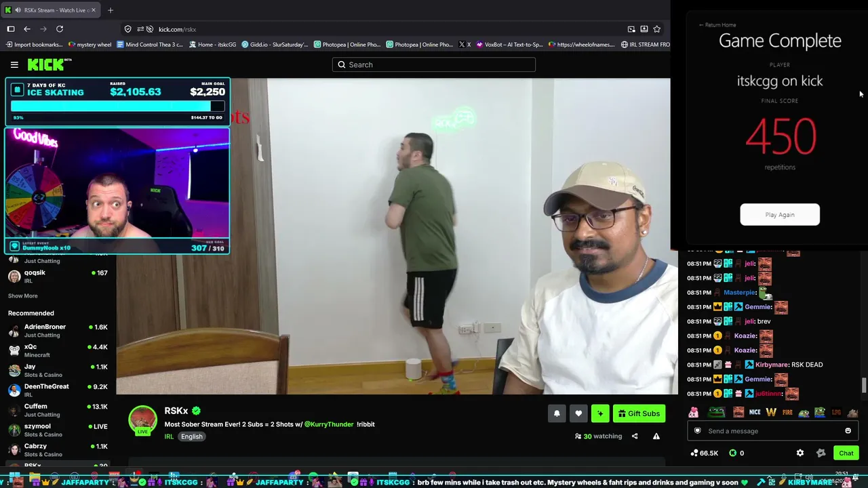Click the RSKx channel avatar

tap(143, 420)
